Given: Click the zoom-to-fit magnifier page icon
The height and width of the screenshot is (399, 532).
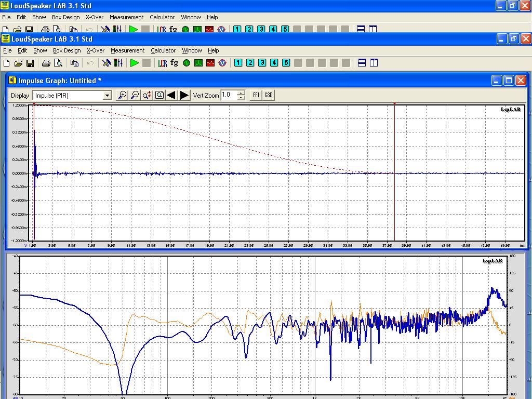Looking at the screenshot, I should (x=159, y=96).
